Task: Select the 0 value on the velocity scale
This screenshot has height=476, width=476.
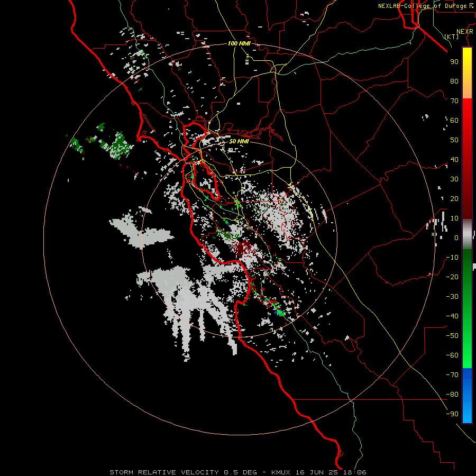Action: [x=456, y=237]
